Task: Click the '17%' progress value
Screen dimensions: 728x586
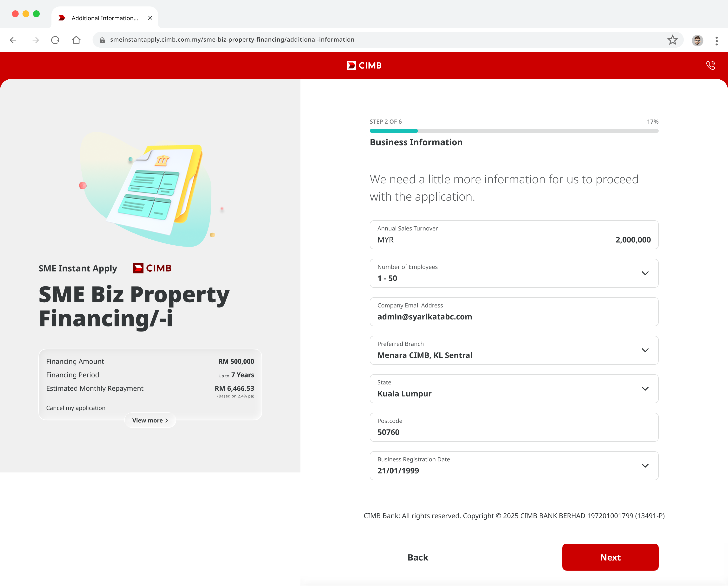Action: (x=652, y=121)
